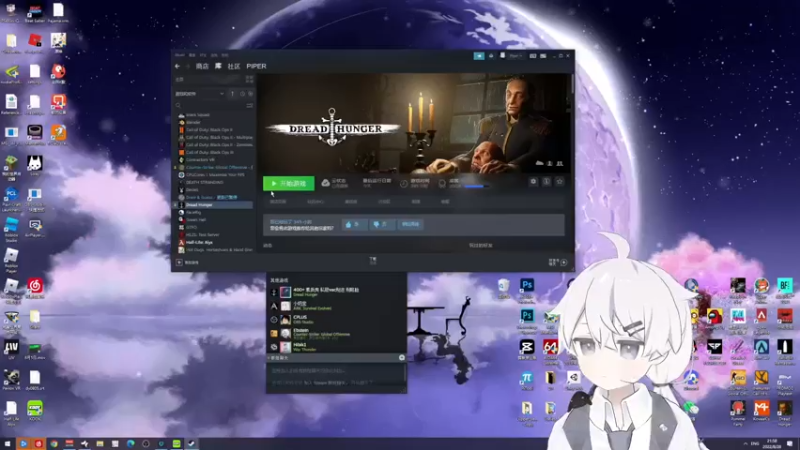Click the thumbs up recommend button

click(x=354, y=224)
